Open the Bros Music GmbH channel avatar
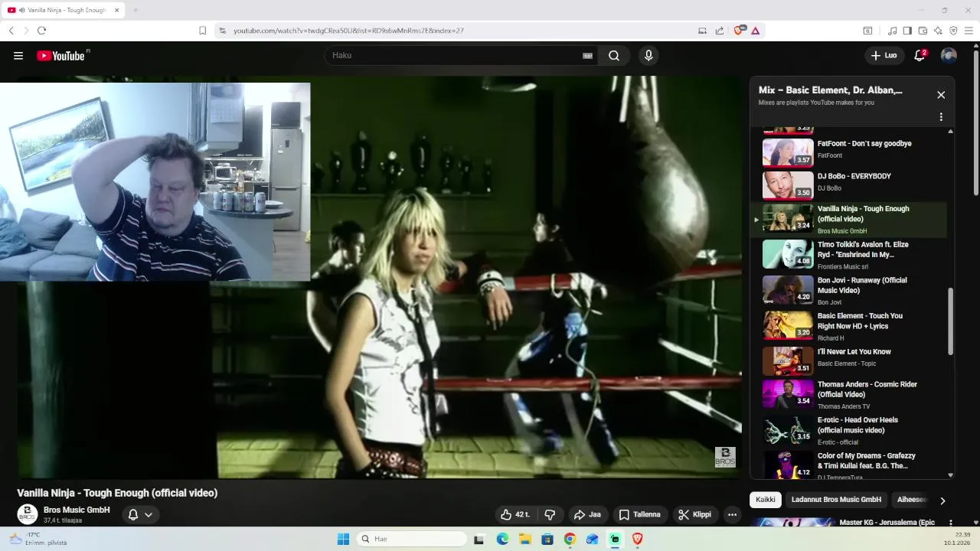Screen dimensions: 980x551 click(x=27, y=514)
